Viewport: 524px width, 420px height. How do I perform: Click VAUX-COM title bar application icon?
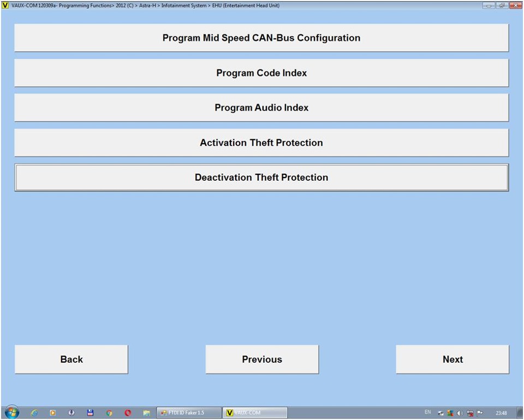(x=5, y=5)
